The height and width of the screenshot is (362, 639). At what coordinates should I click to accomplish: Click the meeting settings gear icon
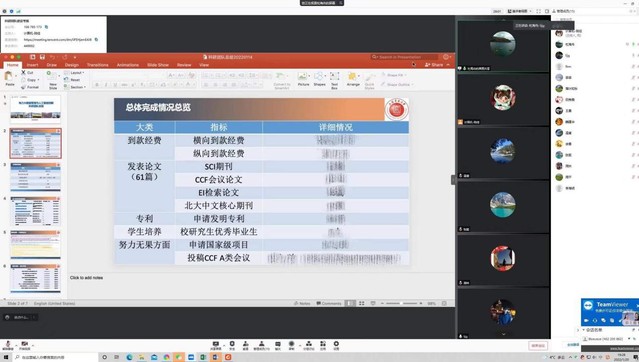[336, 344]
